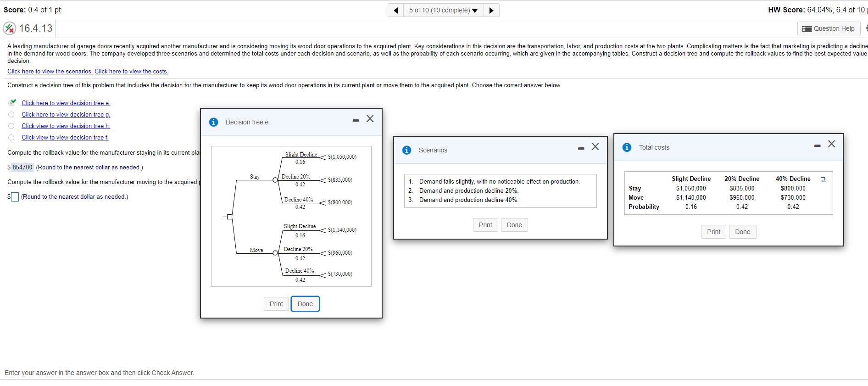The image size is (868, 386).
Task: Open the 'view decision tree f' link
Action: coord(65,137)
